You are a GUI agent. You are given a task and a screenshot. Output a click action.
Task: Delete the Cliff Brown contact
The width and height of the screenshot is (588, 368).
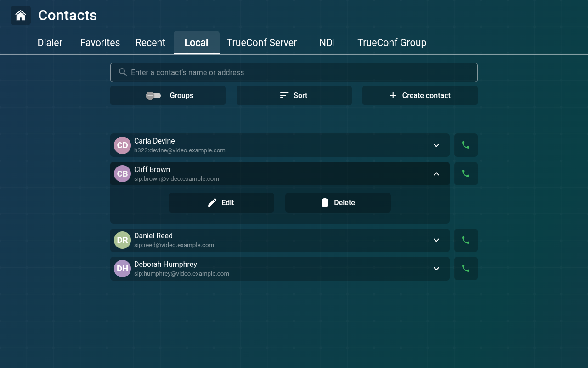[x=338, y=202]
